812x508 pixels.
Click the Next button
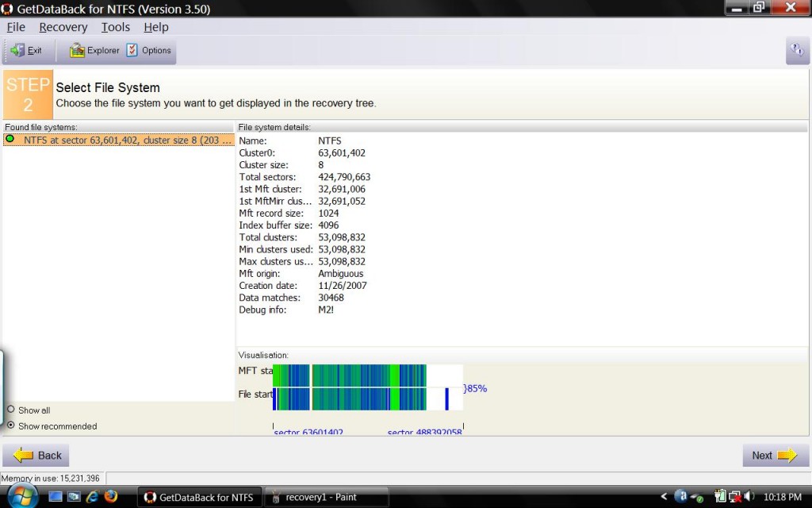776,455
